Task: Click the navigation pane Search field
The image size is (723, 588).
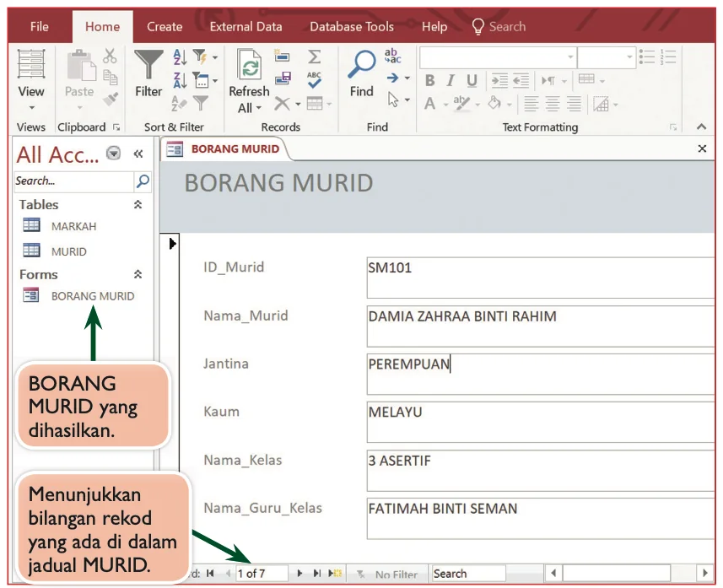Action: [73, 181]
